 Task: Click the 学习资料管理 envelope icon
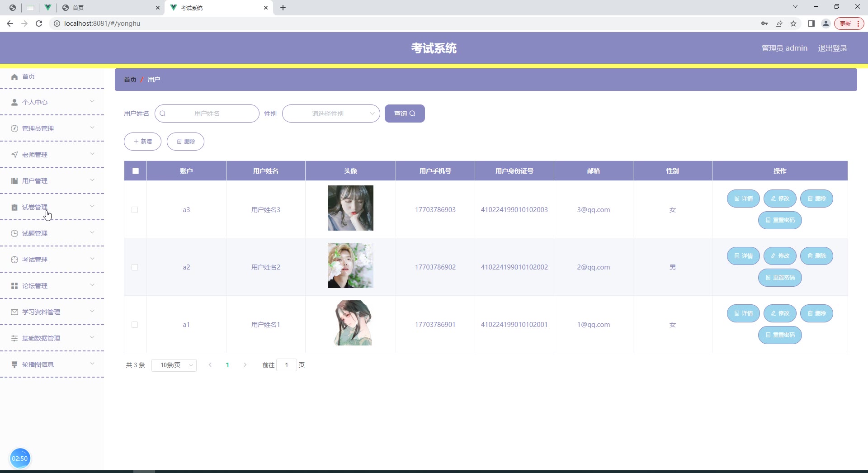(x=14, y=312)
